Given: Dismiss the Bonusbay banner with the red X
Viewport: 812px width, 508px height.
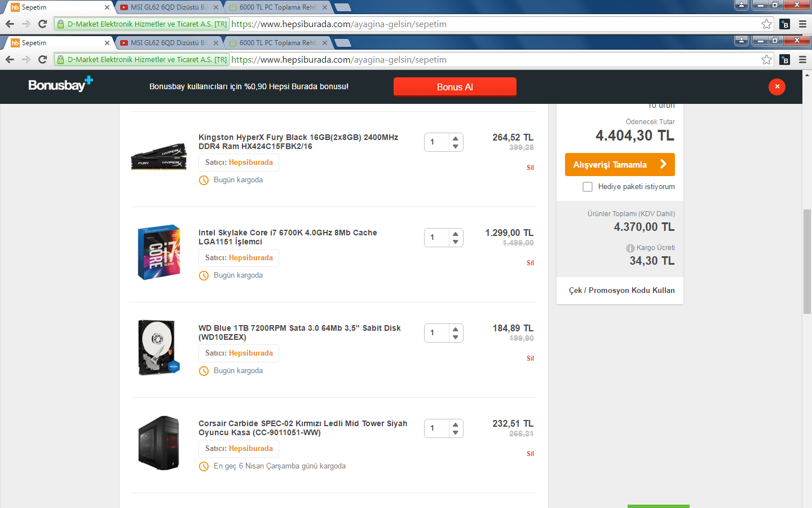Looking at the screenshot, I should tap(777, 86).
